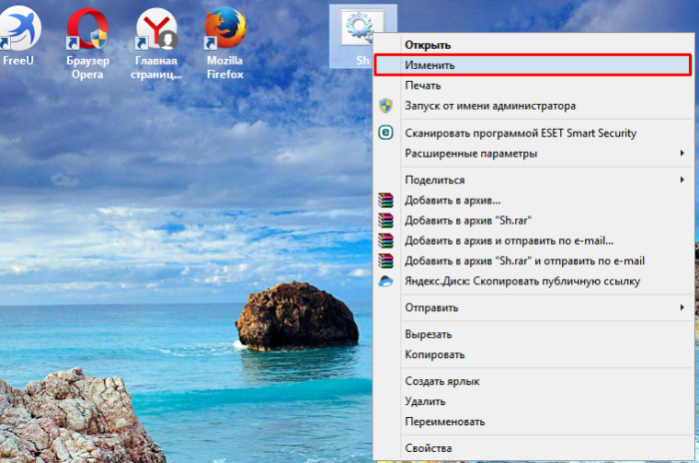The height and width of the screenshot is (463, 699).
Task: Open the Отправить menu entry
Action: (x=533, y=307)
